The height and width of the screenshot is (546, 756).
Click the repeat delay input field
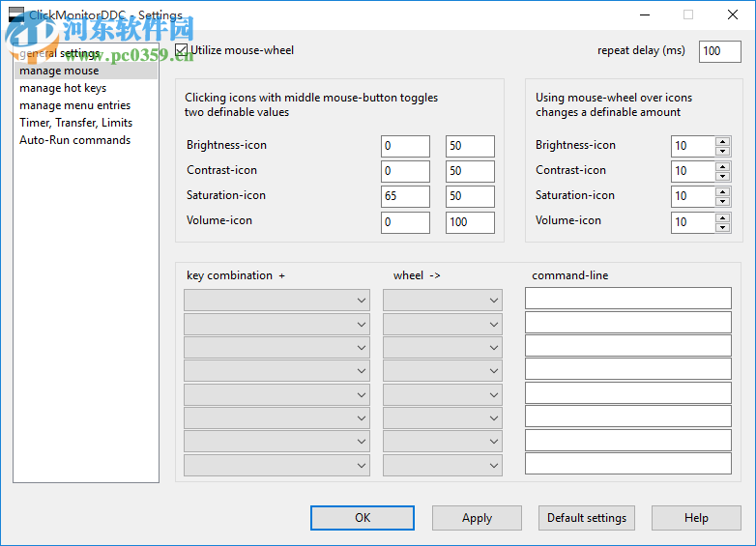pyautogui.click(x=720, y=51)
